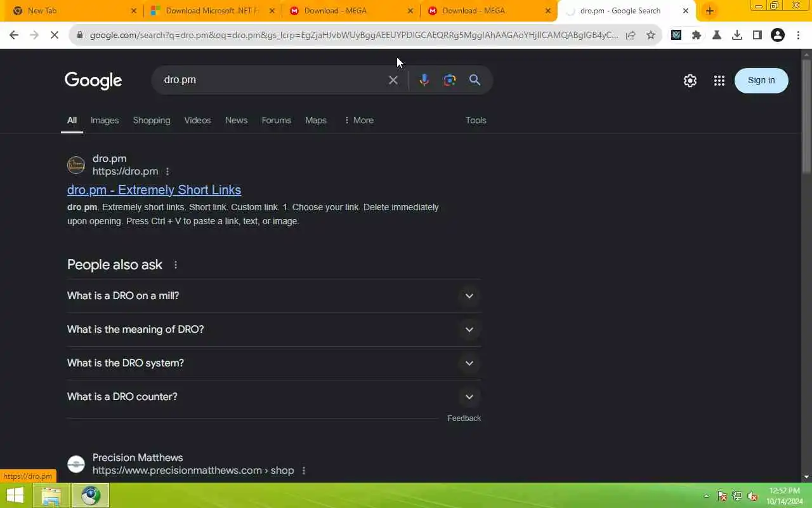Open Google quick settings gear
812x508 pixels.
pyautogui.click(x=690, y=81)
